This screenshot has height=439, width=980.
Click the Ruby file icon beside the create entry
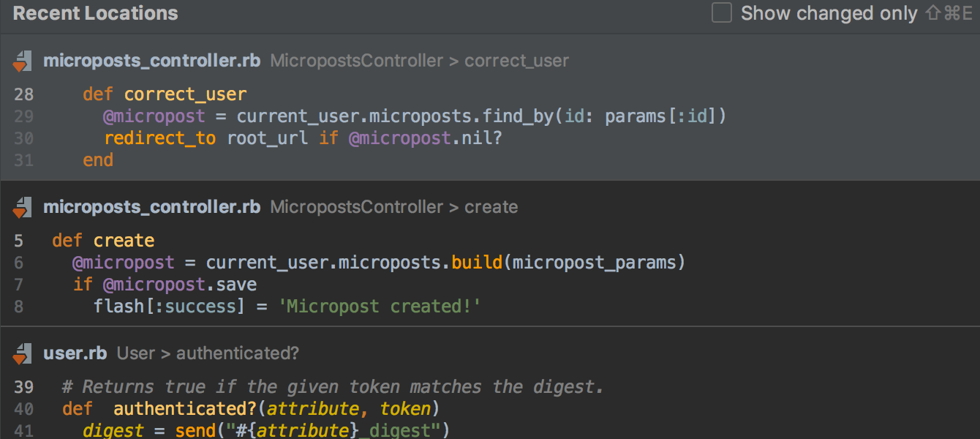pos(23,208)
